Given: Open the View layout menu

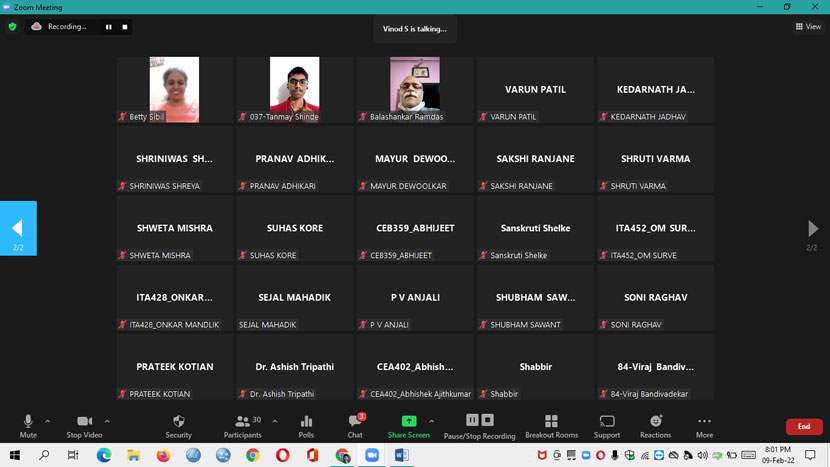Looking at the screenshot, I should [x=808, y=27].
